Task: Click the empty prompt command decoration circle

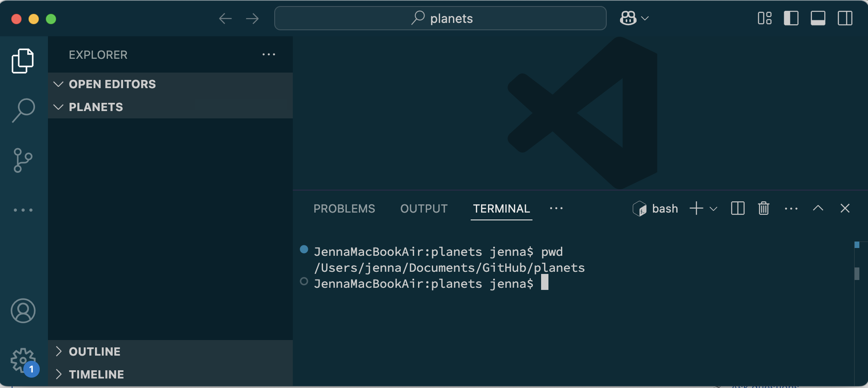Action: (304, 281)
